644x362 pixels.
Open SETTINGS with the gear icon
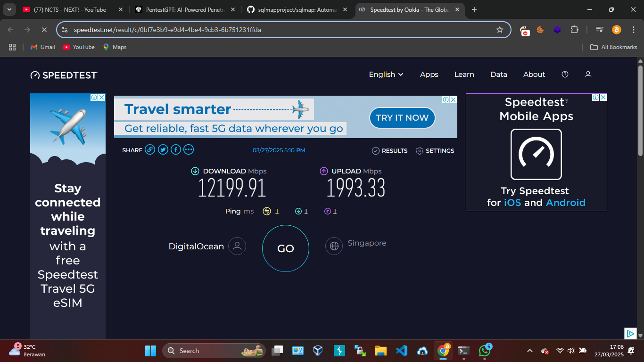(x=435, y=151)
